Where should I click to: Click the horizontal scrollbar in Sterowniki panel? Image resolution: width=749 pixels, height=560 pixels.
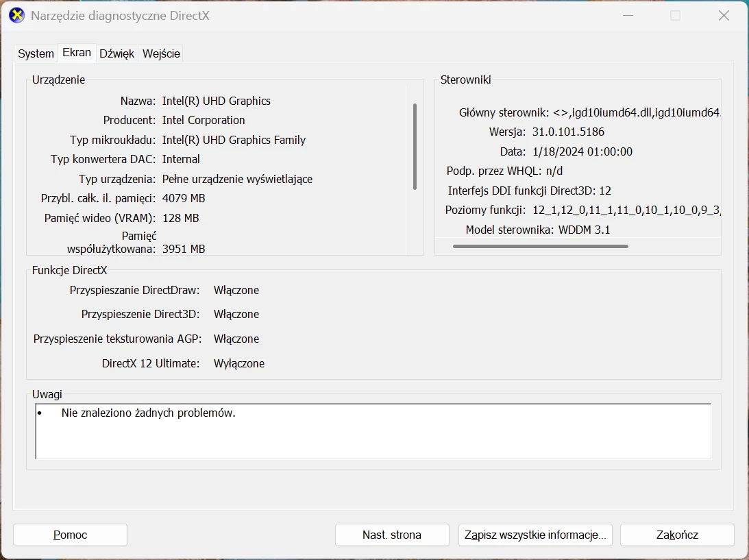click(540, 246)
